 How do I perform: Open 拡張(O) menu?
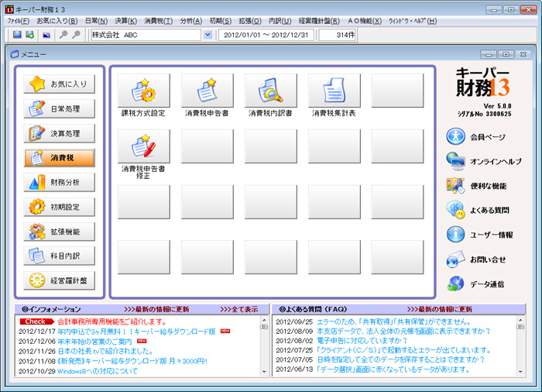(x=250, y=21)
